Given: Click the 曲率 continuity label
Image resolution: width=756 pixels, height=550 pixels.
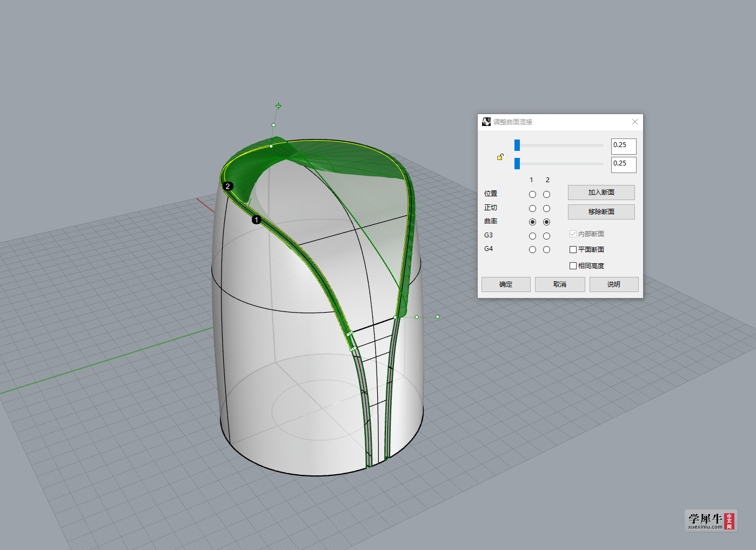Looking at the screenshot, I should [x=491, y=221].
